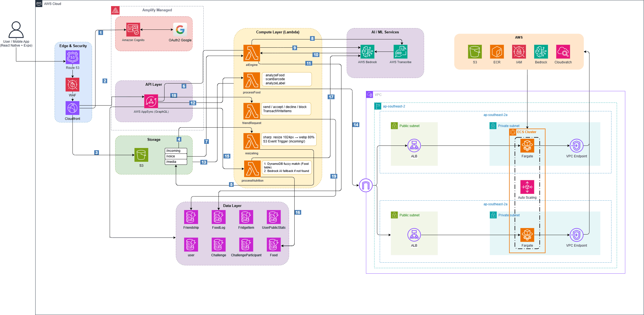Select the Route 53 icon
Screen dimensions: 644x315
click(x=72, y=57)
